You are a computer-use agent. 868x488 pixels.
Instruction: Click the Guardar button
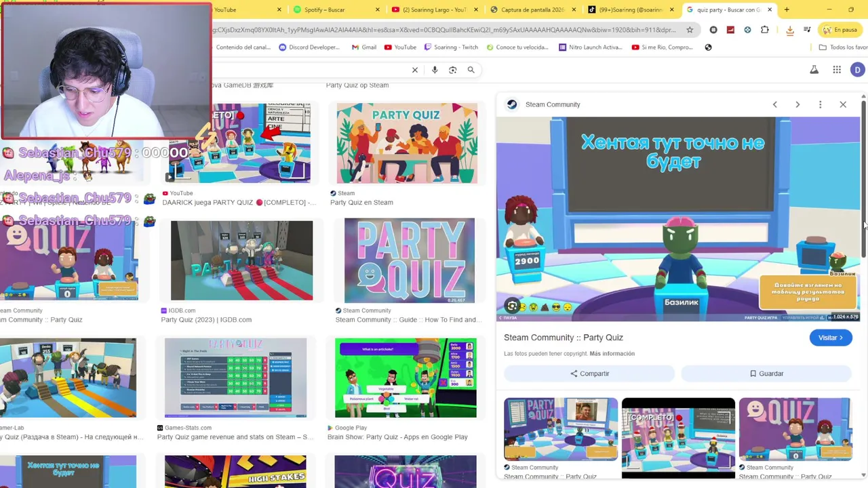point(766,373)
